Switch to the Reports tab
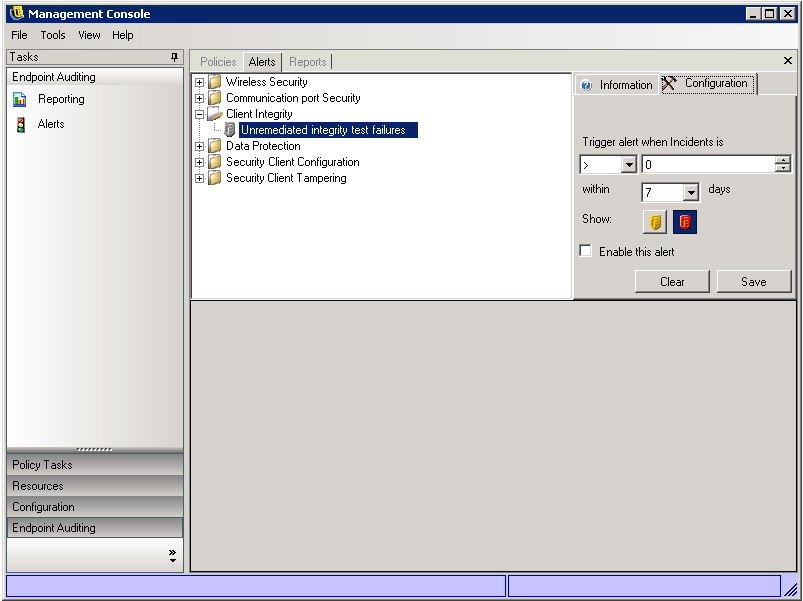 tap(308, 62)
